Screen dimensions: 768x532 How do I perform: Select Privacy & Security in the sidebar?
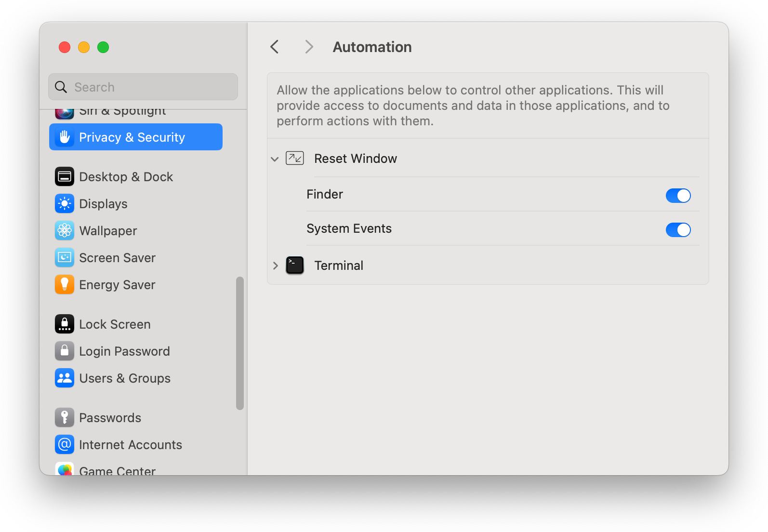coord(136,137)
